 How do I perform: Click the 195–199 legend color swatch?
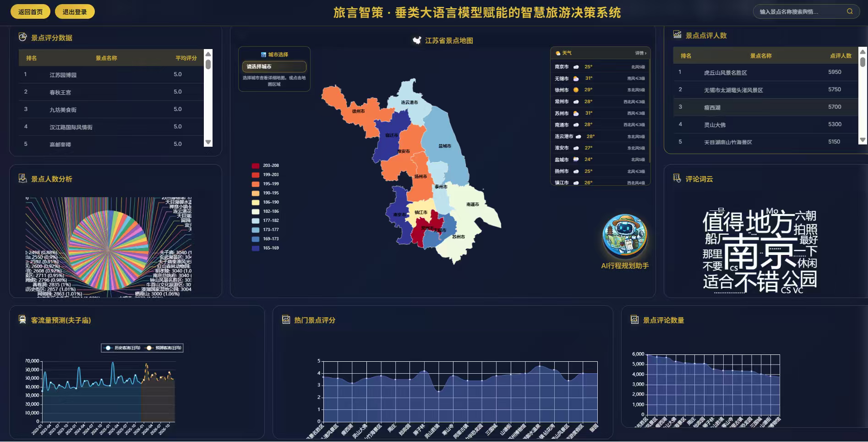pyautogui.click(x=256, y=184)
